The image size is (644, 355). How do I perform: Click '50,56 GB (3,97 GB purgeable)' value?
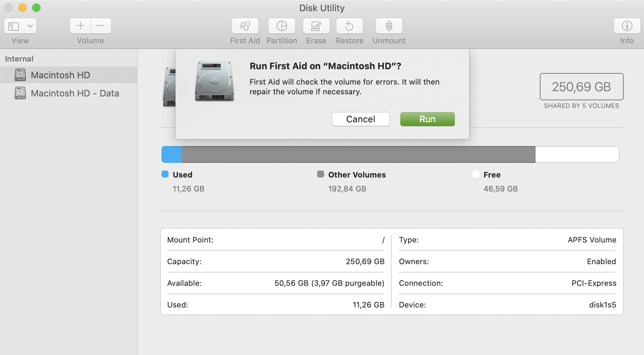(x=329, y=283)
